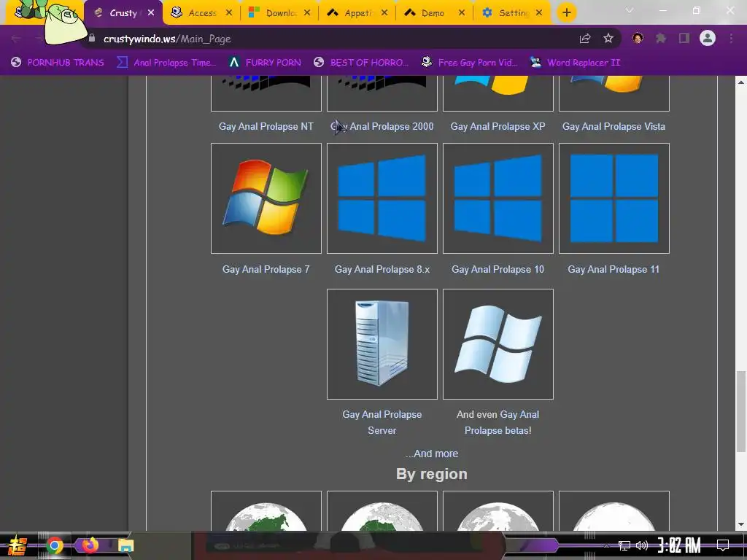Click the volume speaker tray icon
Viewport: 747px width, 560px height.
tap(642, 545)
